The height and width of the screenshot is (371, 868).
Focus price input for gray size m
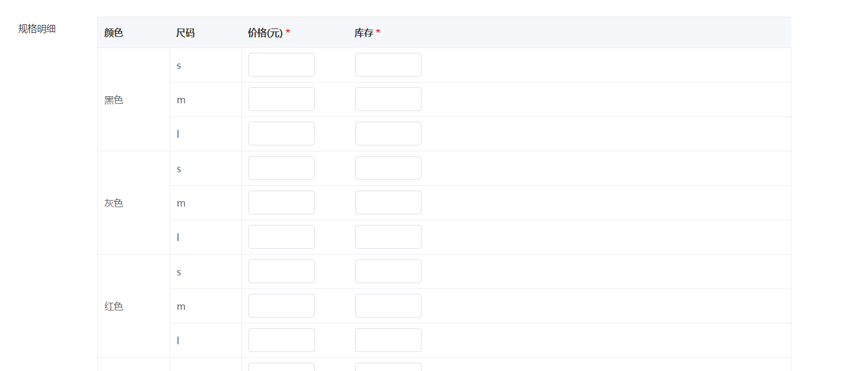[282, 202]
